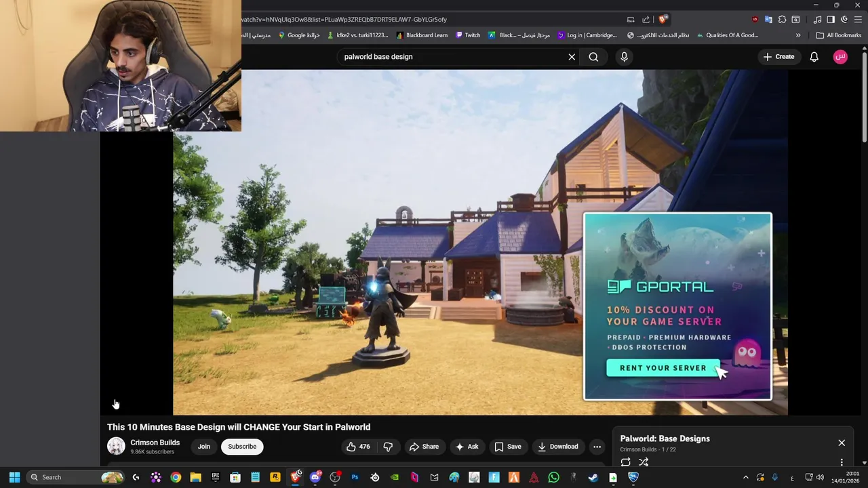Expand hidden bookmarks chevron
This screenshot has height=488, width=868.
[798, 35]
